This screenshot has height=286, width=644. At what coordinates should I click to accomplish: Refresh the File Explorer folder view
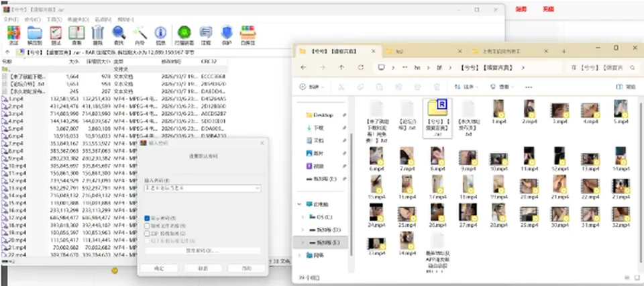[361, 67]
